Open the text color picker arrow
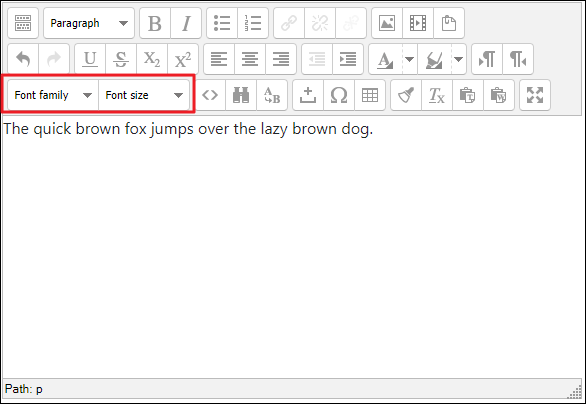 (x=410, y=59)
